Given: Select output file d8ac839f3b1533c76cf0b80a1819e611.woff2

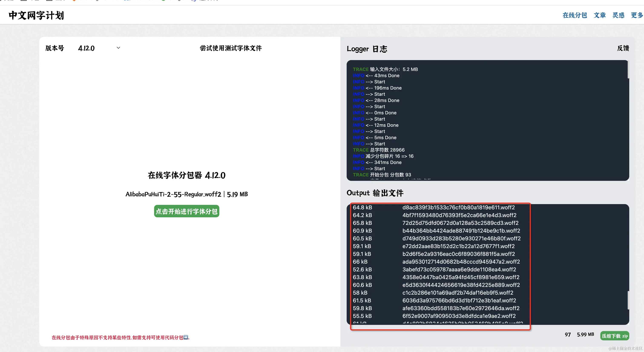Looking at the screenshot, I should [458, 207].
